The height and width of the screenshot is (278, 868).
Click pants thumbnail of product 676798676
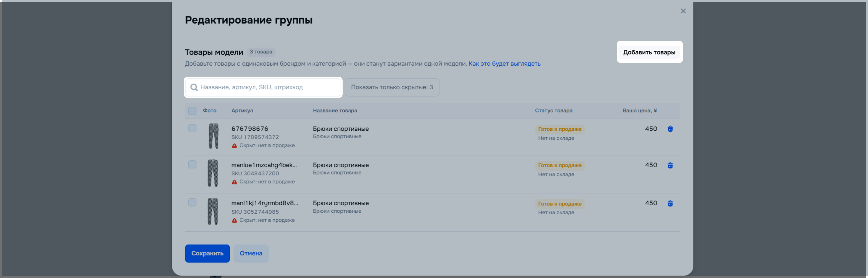213,136
